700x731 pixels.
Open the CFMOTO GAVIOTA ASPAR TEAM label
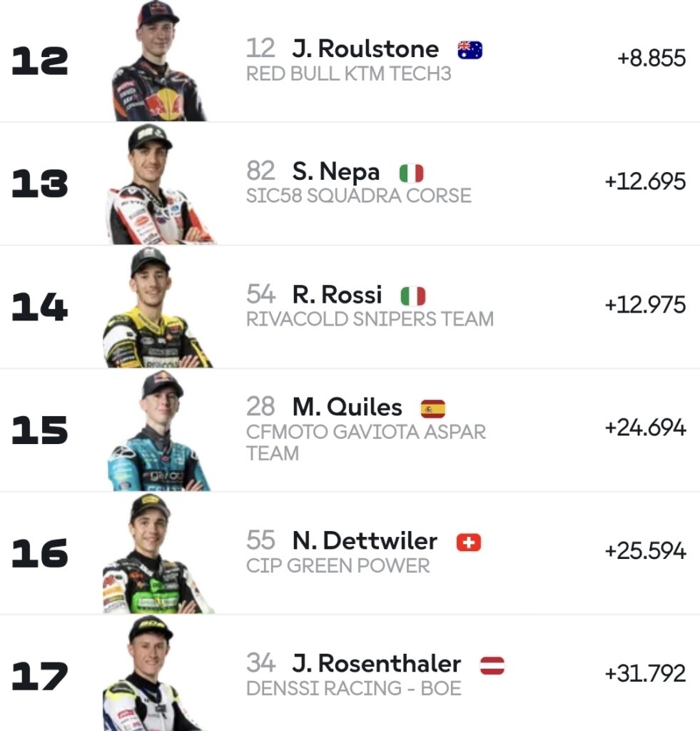click(x=366, y=443)
